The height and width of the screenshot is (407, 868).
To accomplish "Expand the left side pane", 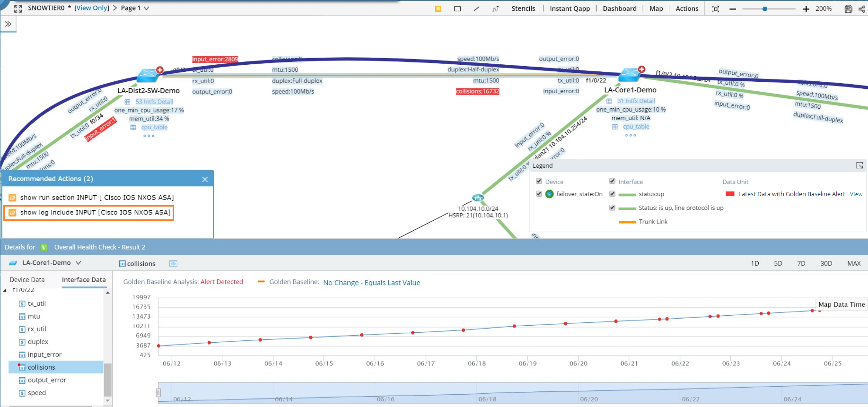I will (x=8, y=24).
